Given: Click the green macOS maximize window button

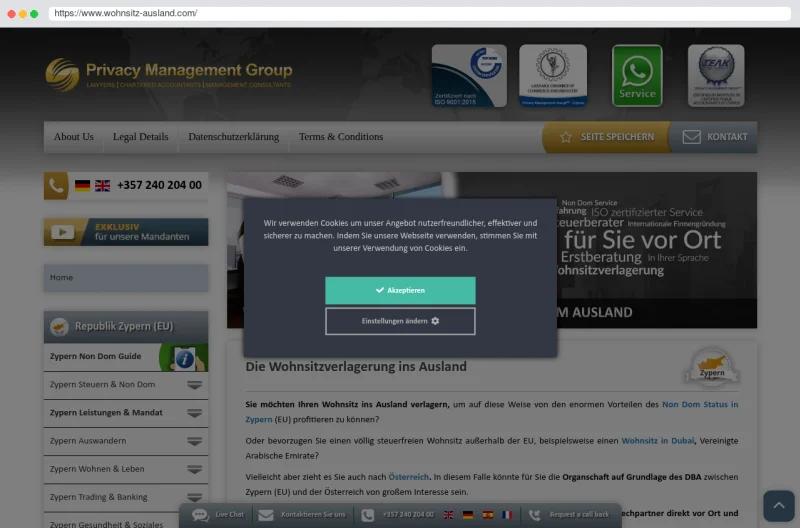Looking at the screenshot, I should tap(34, 14).
